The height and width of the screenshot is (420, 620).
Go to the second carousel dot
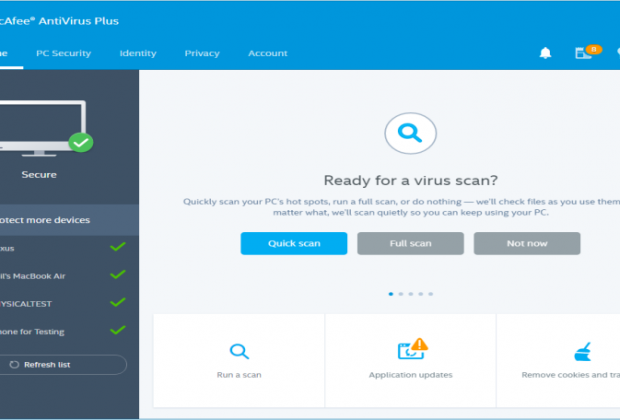[x=401, y=294]
